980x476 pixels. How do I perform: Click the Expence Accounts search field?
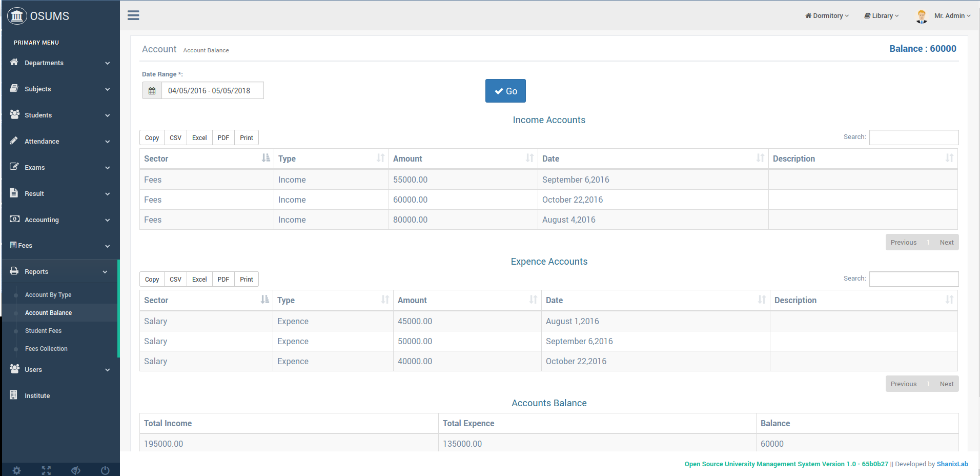pyautogui.click(x=914, y=279)
